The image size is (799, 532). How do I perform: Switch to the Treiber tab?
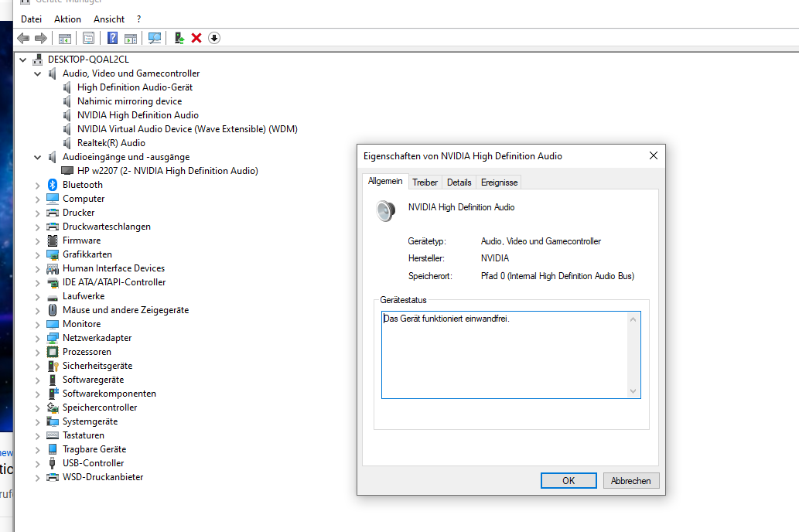[425, 182]
